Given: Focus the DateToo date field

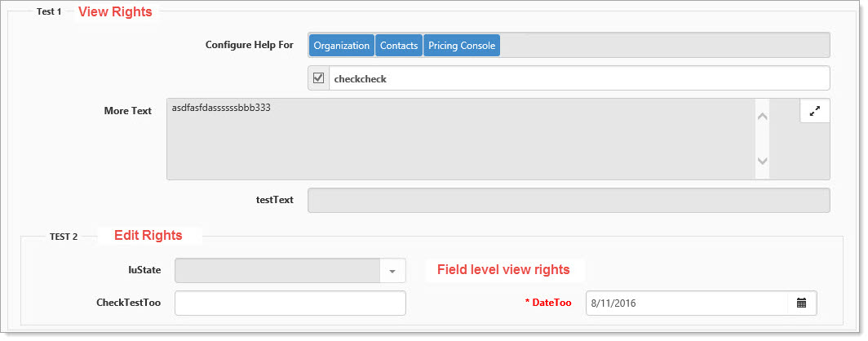Looking at the screenshot, I should point(685,303).
